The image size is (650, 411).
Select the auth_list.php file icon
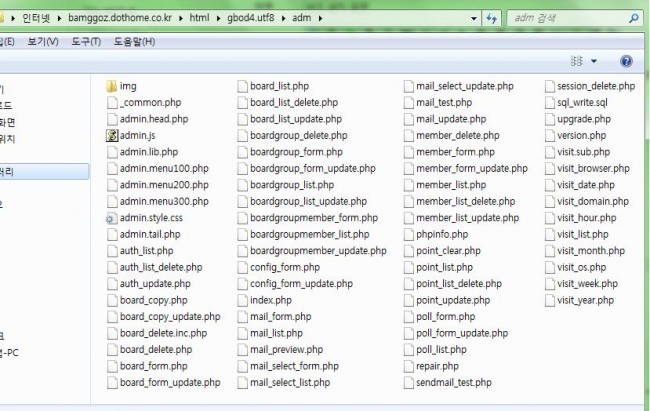click(112, 251)
